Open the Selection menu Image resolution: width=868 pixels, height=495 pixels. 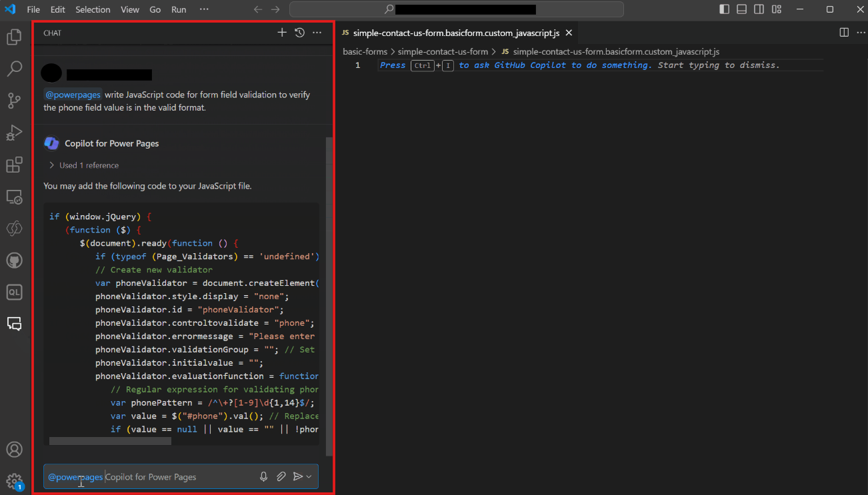click(93, 9)
